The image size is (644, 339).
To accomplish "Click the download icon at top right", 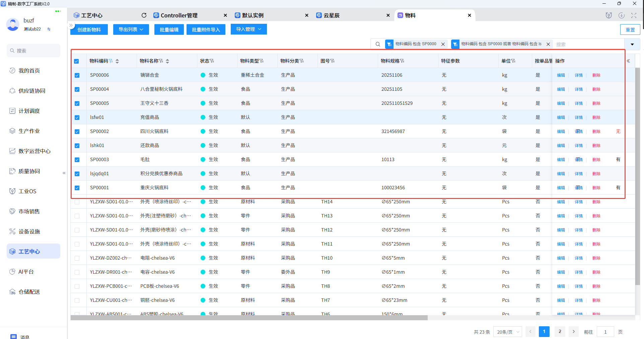I will point(622,15).
